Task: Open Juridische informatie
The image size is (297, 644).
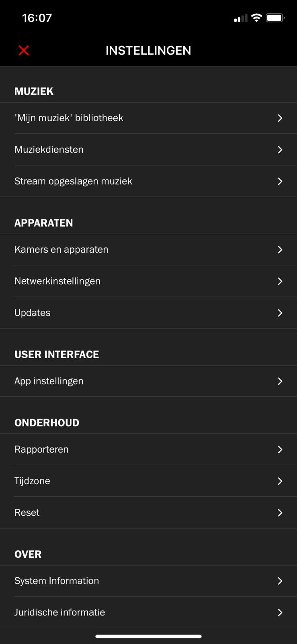Action: tap(60, 613)
